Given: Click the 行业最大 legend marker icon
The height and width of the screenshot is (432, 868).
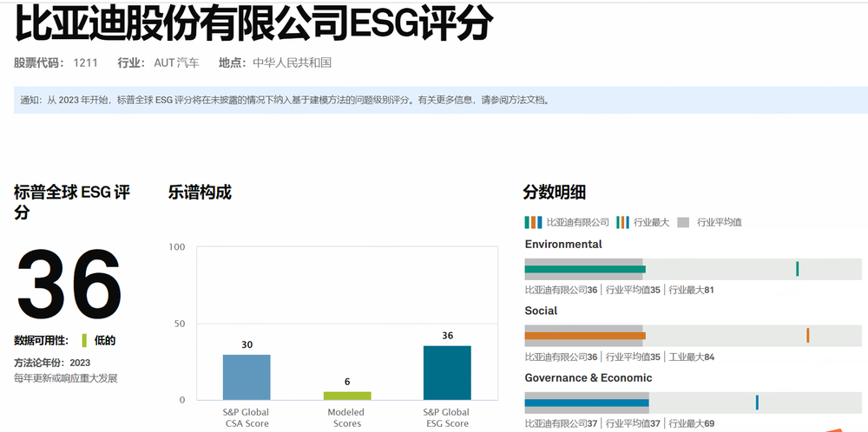Looking at the screenshot, I should [x=622, y=222].
